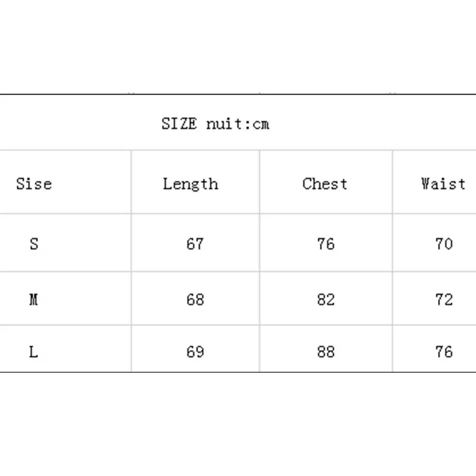Select the 'Sise' column header
Image resolution: width=476 pixels, height=476 pixels.
click(x=34, y=184)
